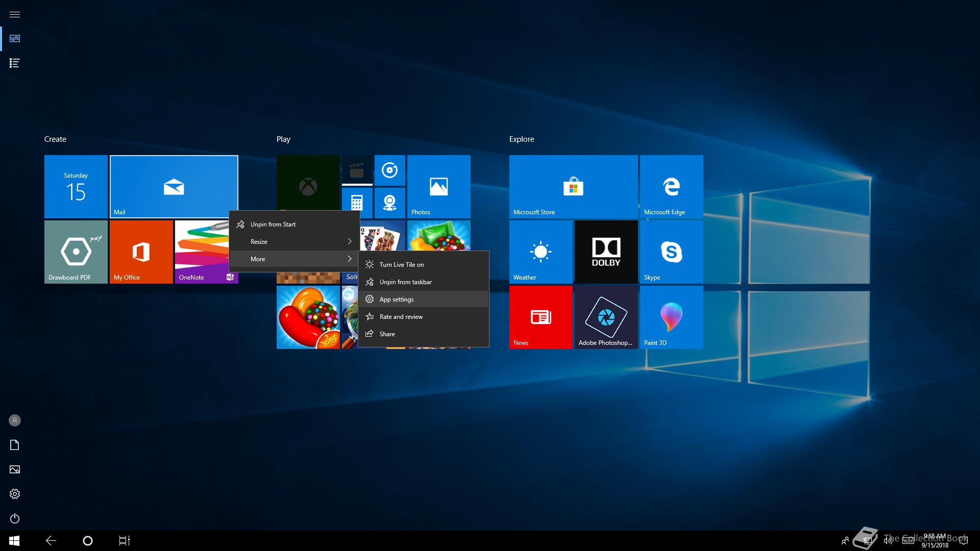Launch the Paint 3D tile
Viewport: 980px width, 551px height.
click(x=672, y=317)
